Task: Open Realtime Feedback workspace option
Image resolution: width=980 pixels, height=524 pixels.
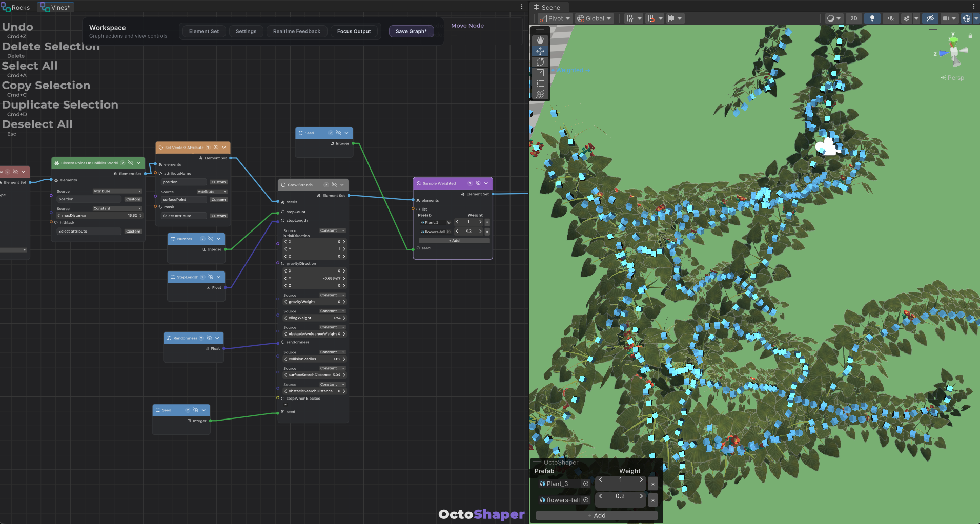Action: point(297,31)
